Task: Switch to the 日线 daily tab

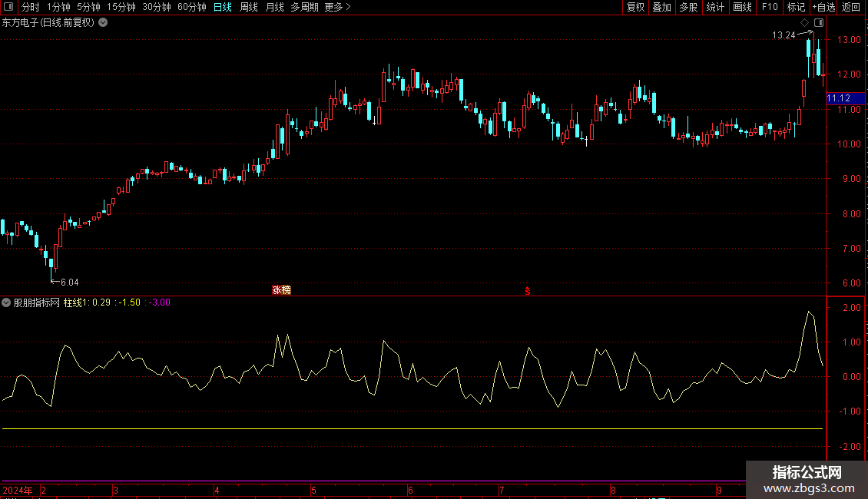Action: tap(223, 7)
